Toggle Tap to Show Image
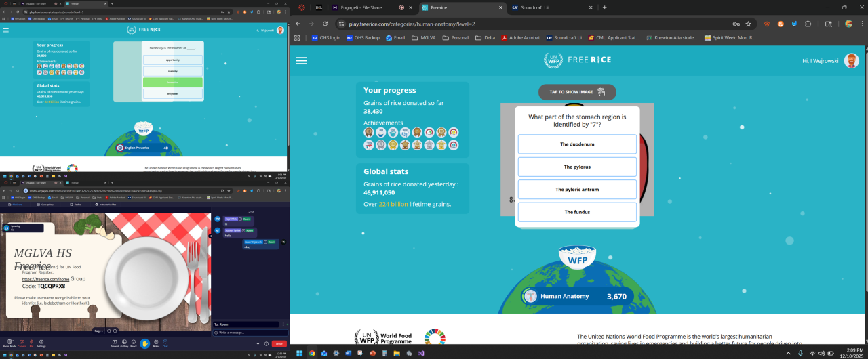This screenshot has height=359, width=868. coord(577,92)
